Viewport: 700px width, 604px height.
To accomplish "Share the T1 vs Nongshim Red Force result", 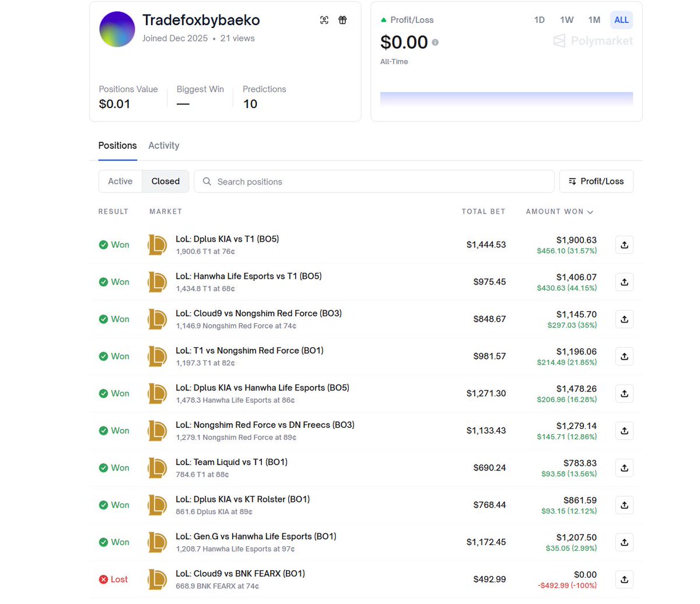I will (x=624, y=356).
